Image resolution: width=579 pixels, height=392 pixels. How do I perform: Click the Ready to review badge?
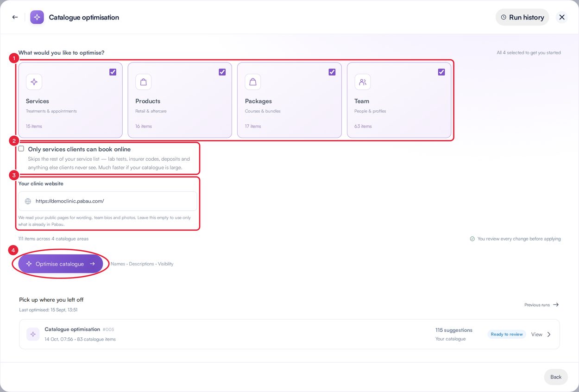pos(507,334)
